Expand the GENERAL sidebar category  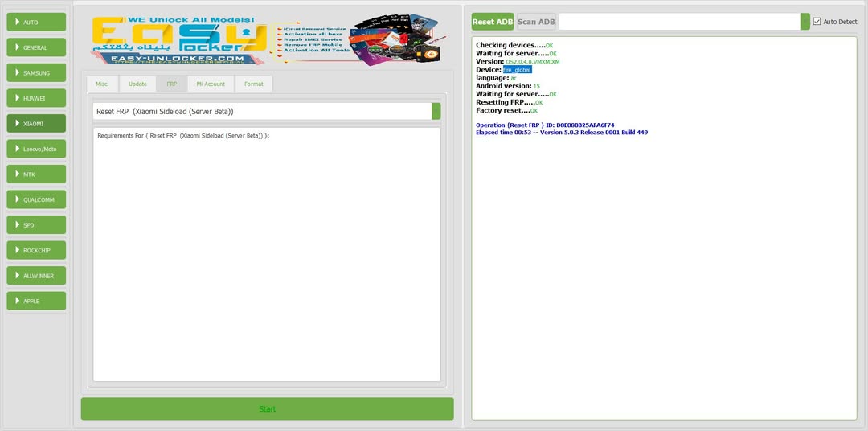pos(36,47)
